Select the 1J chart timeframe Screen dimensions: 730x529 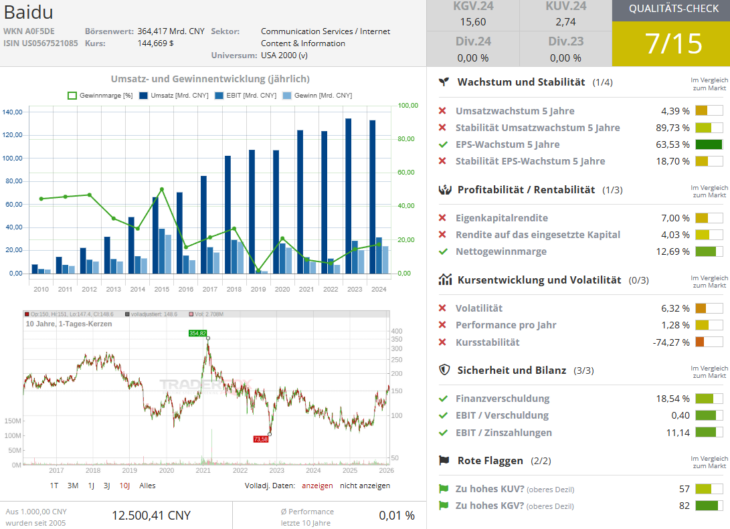91,485
